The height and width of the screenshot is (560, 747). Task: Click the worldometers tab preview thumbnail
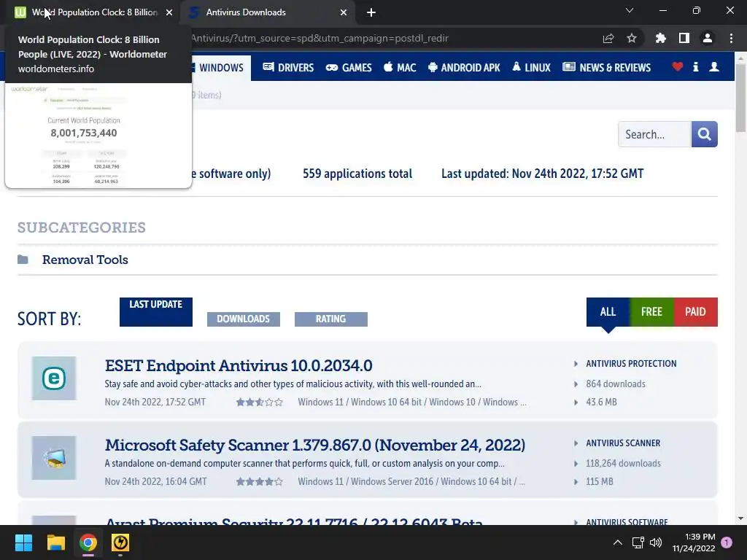pyautogui.click(x=98, y=135)
